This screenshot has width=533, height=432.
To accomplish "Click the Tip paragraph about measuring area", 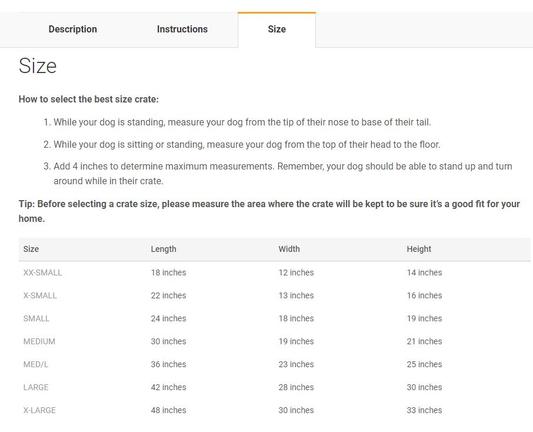I will [x=269, y=211].
